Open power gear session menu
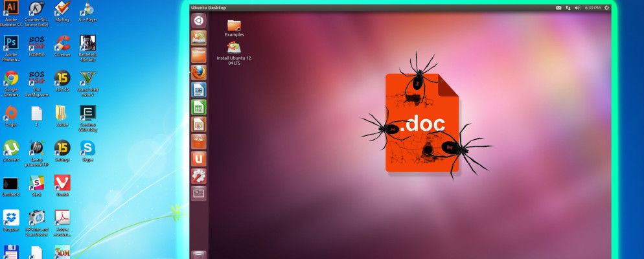 click(x=606, y=8)
